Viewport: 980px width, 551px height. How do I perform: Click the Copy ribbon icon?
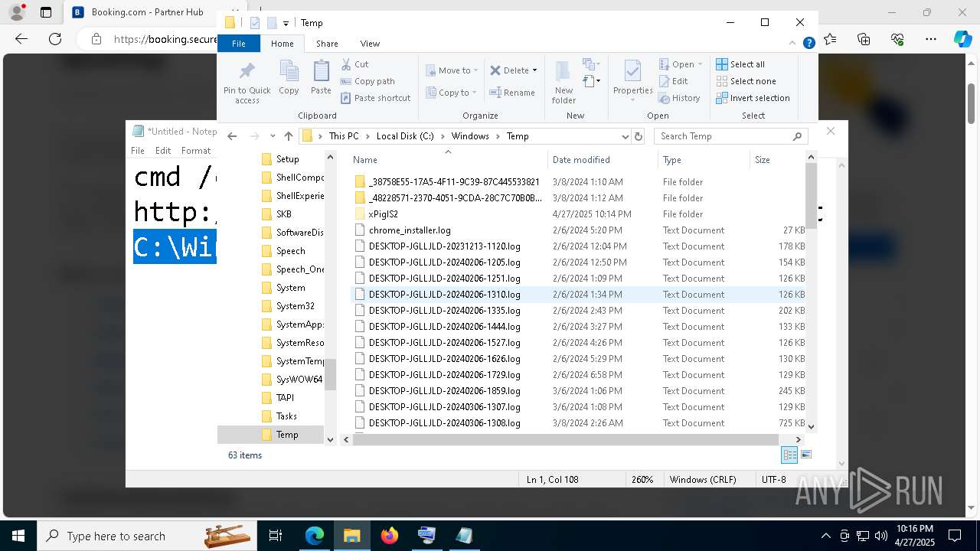pyautogui.click(x=289, y=79)
